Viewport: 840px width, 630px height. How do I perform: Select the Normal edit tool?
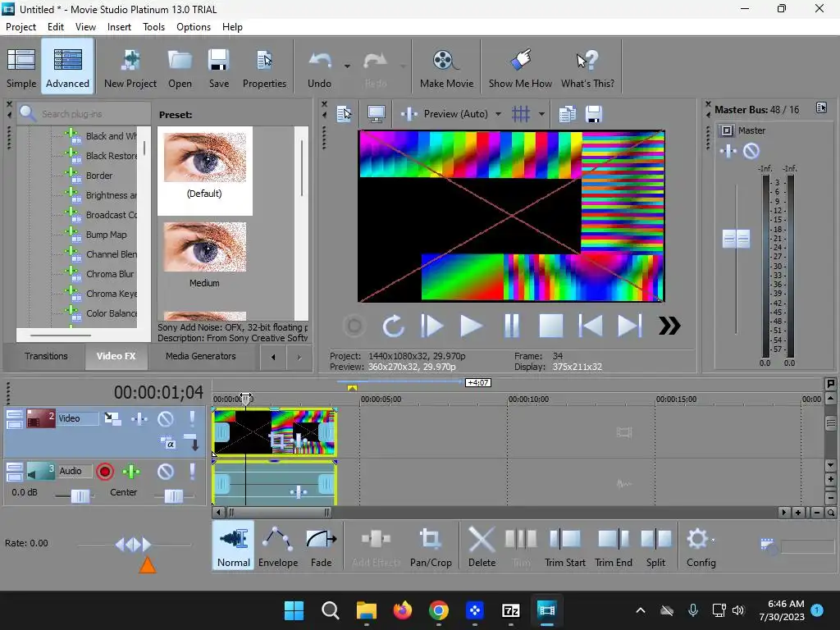click(x=234, y=546)
